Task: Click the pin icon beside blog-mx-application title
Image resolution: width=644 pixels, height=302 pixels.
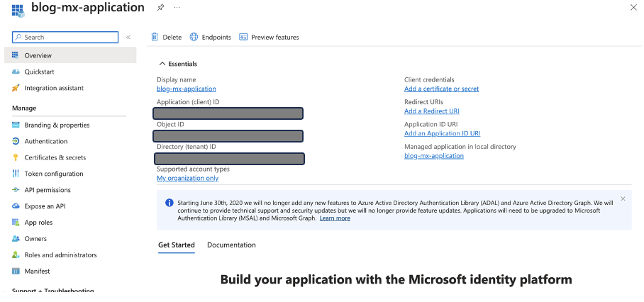Action: pos(160,7)
